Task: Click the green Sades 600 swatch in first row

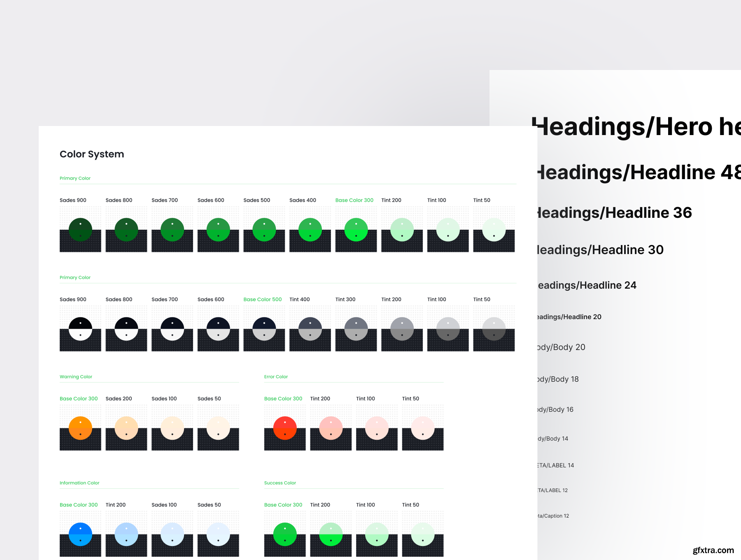Action: (218, 230)
